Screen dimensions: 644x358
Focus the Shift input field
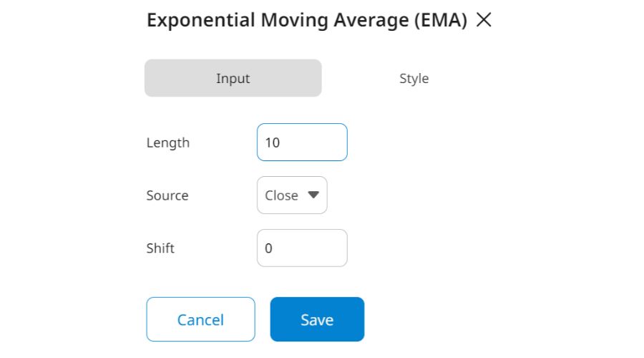coord(302,248)
